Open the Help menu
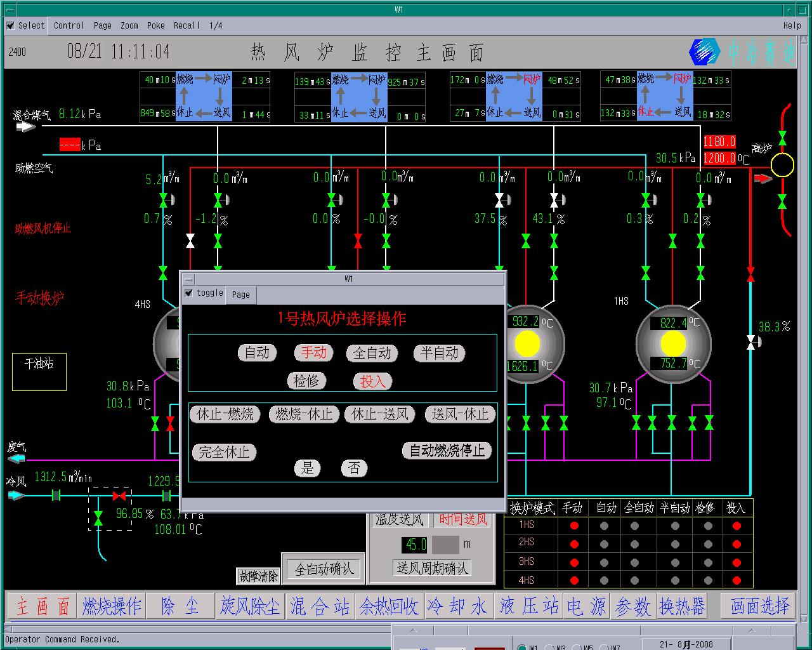812x650 pixels. point(792,25)
